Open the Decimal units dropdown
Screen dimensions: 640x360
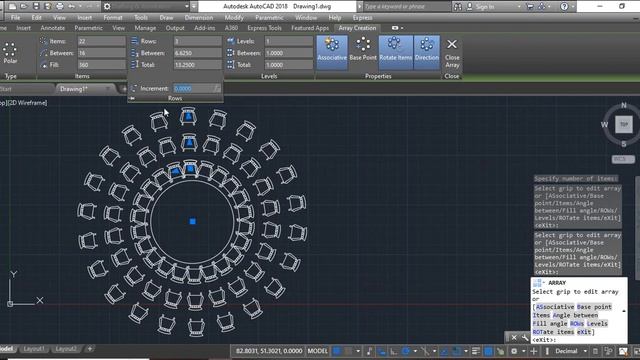(x=571, y=351)
